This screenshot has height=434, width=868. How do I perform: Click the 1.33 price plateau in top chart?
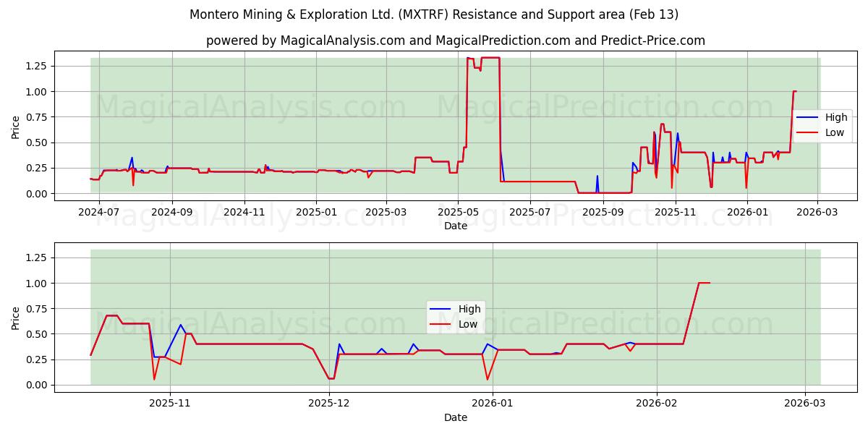tap(490, 57)
